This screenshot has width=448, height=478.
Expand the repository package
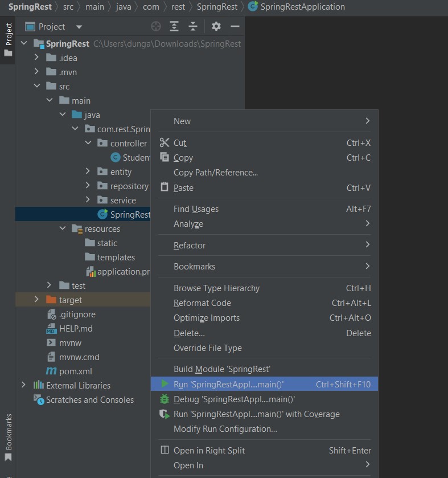[88, 185]
